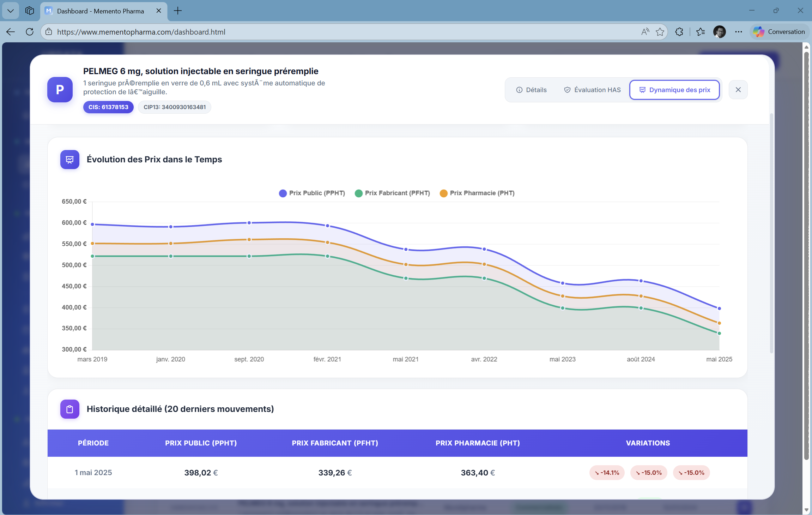The height and width of the screenshot is (515, 812).
Task: Click the browser extensions puzzle icon
Action: 679,32
